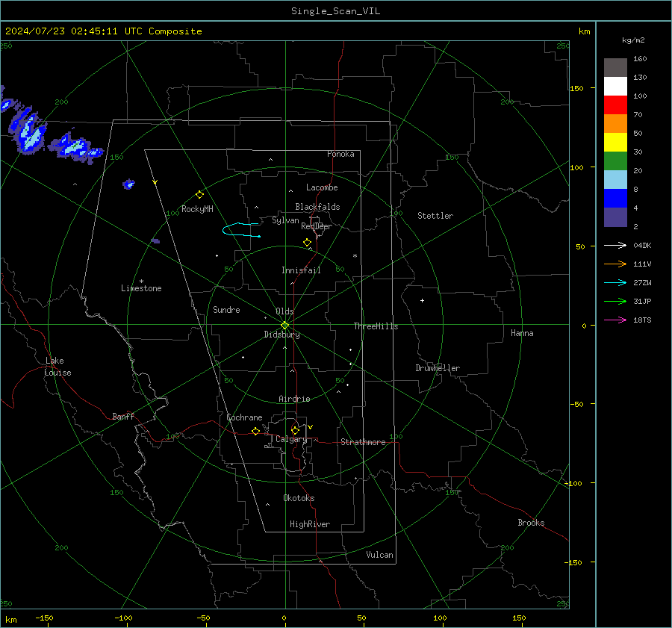Click the radar center diamond at Didsbury
Screen dimensions: 672x628
pyautogui.click(x=284, y=326)
